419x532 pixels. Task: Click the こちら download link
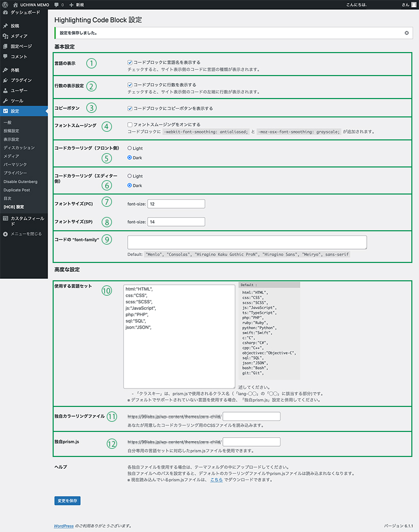[216, 480]
